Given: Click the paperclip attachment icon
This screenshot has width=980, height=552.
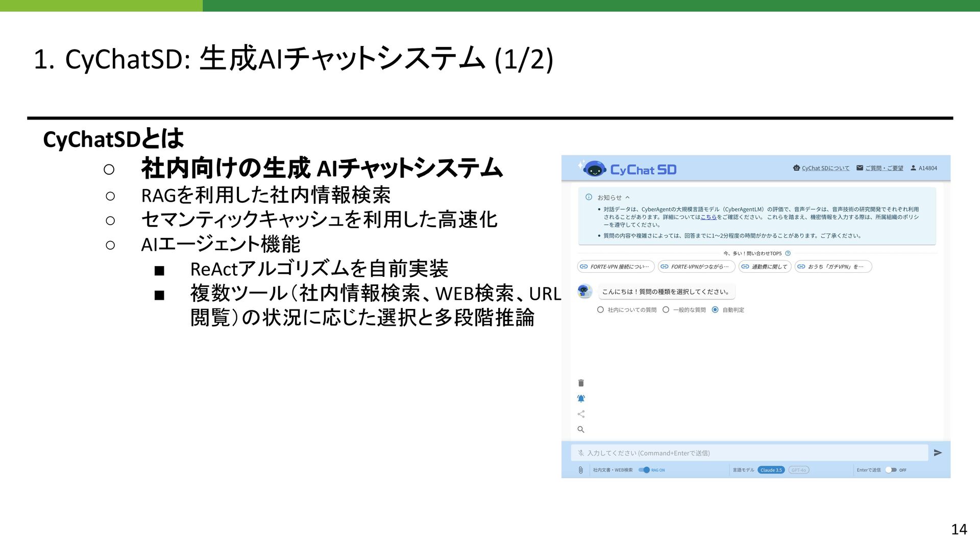Looking at the screenshot, I should (x=581, y=470).
